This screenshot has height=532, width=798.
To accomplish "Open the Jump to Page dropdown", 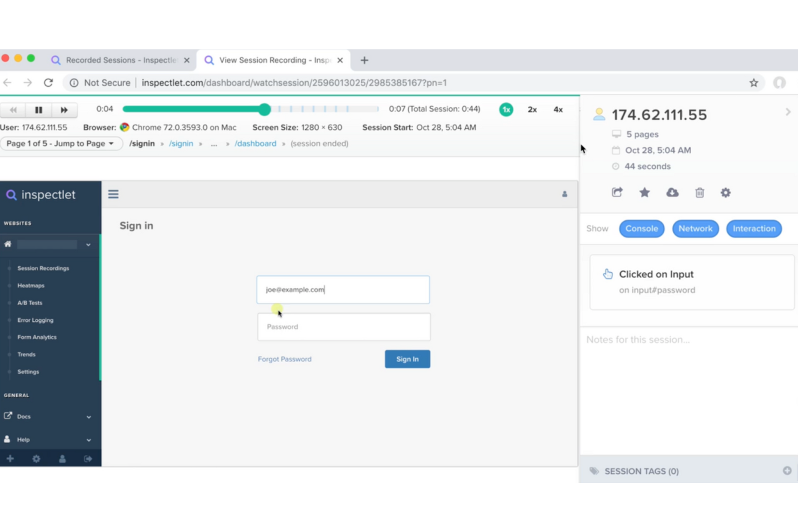I will tap(61, 143).
